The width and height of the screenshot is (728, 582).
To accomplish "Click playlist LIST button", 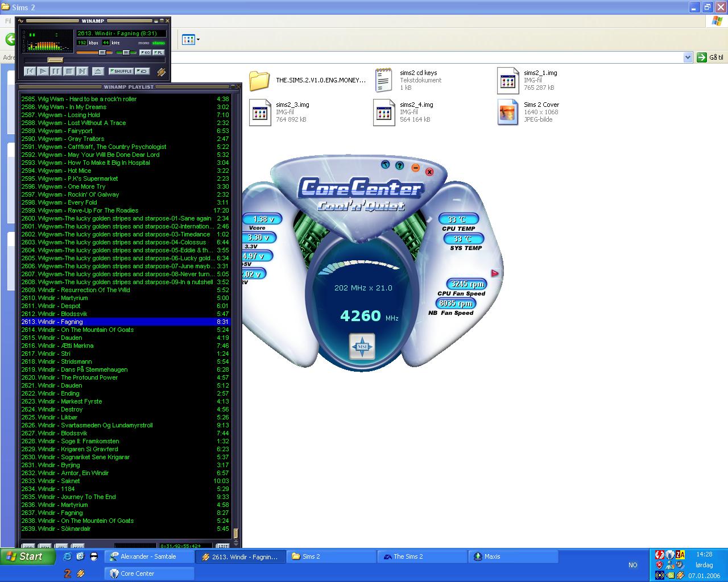I will tap(223, 547).
